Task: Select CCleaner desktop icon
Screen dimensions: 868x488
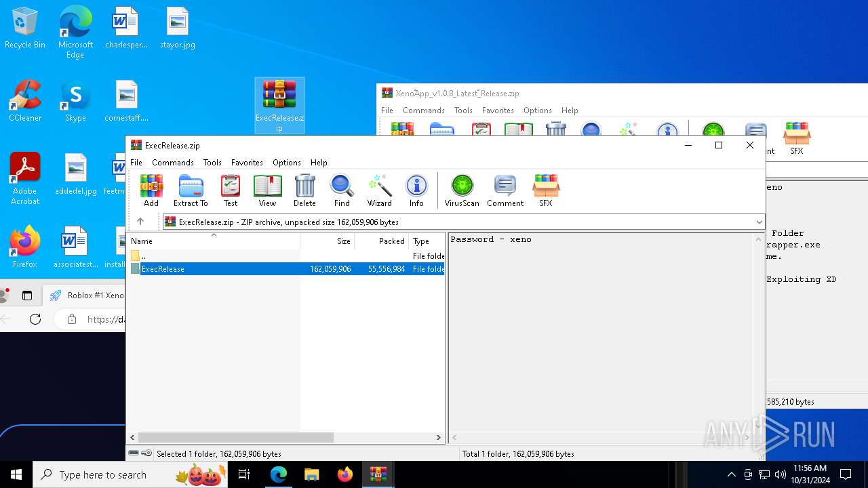Action: point(25,102)
